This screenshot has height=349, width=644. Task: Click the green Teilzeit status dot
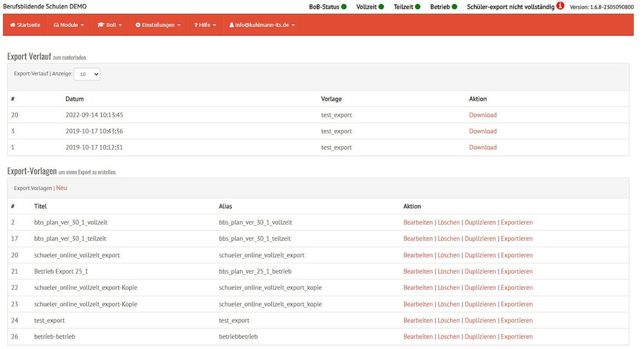[x=417, y=6]
